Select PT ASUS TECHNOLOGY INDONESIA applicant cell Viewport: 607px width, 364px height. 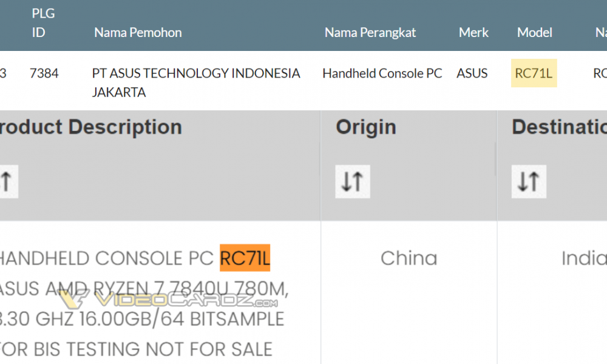pos(196,83)
